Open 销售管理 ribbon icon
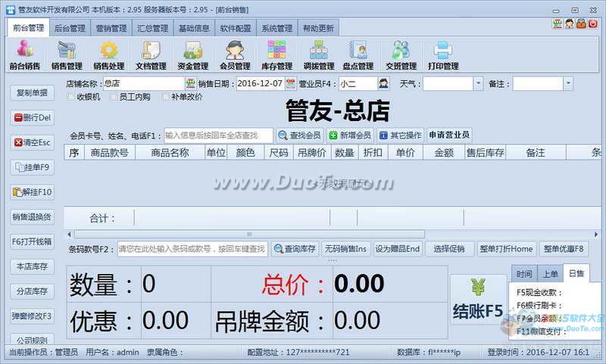This screenshot has height=364, width=606. pyautogui.click(x=67, y=54)
